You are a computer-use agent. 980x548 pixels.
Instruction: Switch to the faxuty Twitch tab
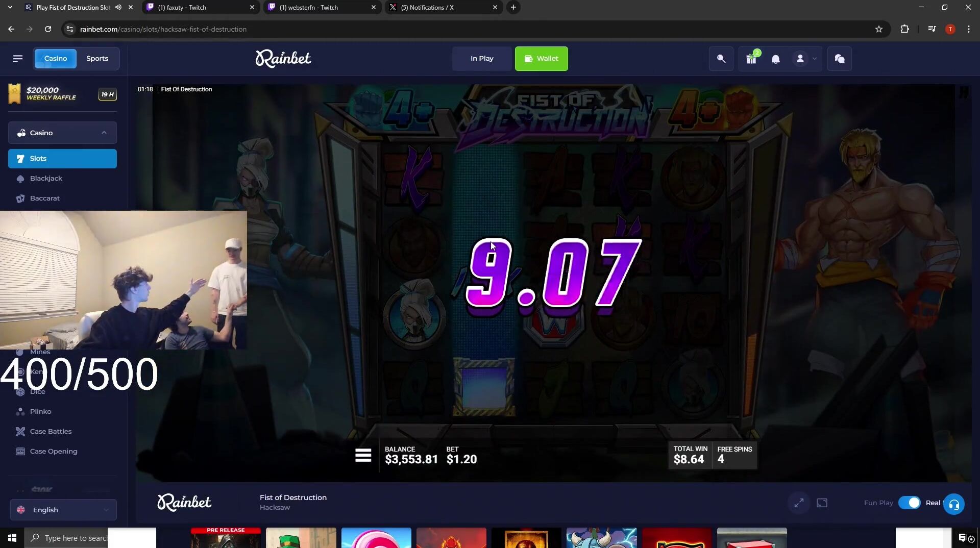coord(200,7)
